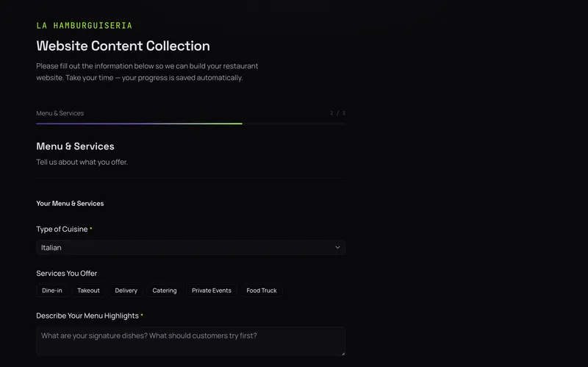This screenshot has height=367, width=588.
Task: Enable the Private Events option
Action: (212, 291)
